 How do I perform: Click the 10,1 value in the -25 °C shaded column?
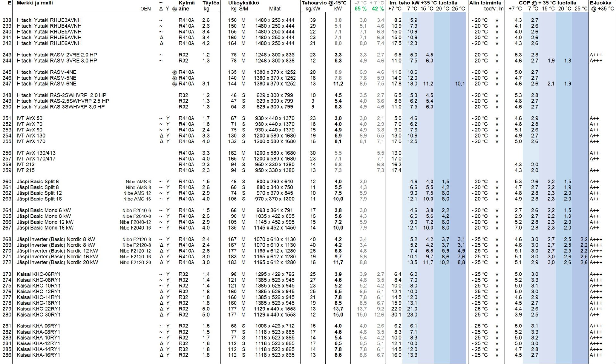[459, 84]
